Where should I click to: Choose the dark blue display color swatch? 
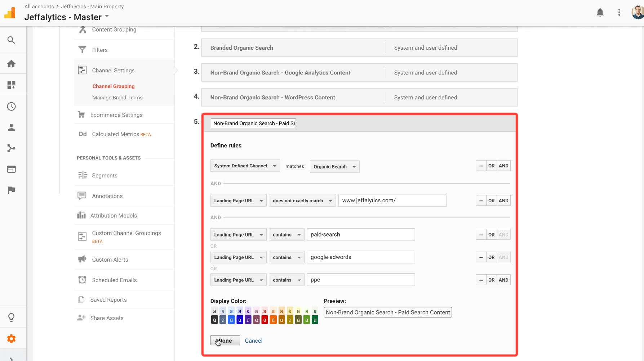click(239, 320)
